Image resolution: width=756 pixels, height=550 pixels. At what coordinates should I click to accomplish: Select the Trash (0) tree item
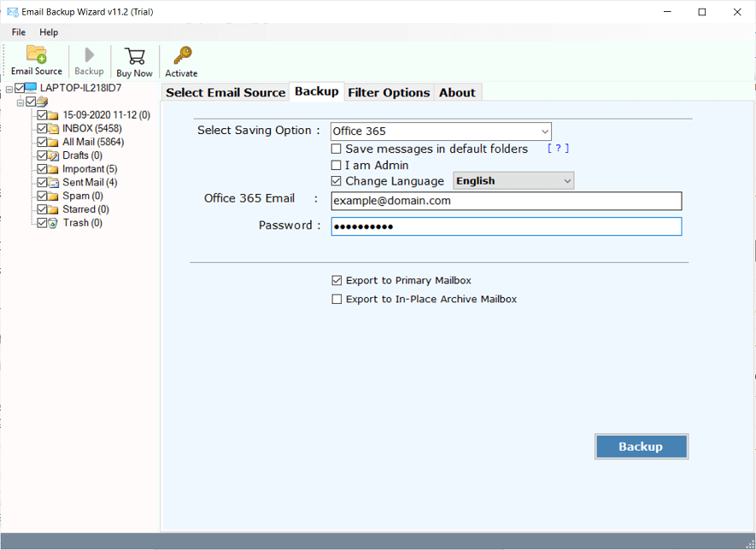pos(83,223)
